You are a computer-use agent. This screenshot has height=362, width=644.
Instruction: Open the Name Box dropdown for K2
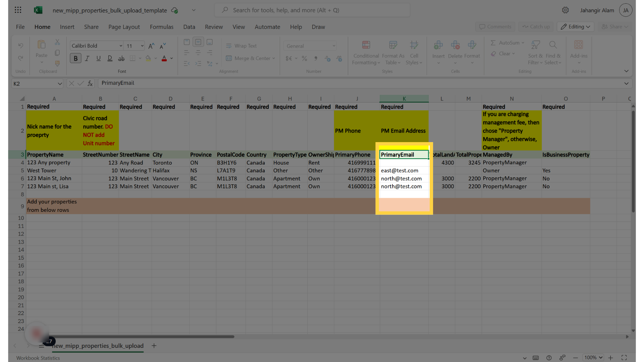point(60,83)
